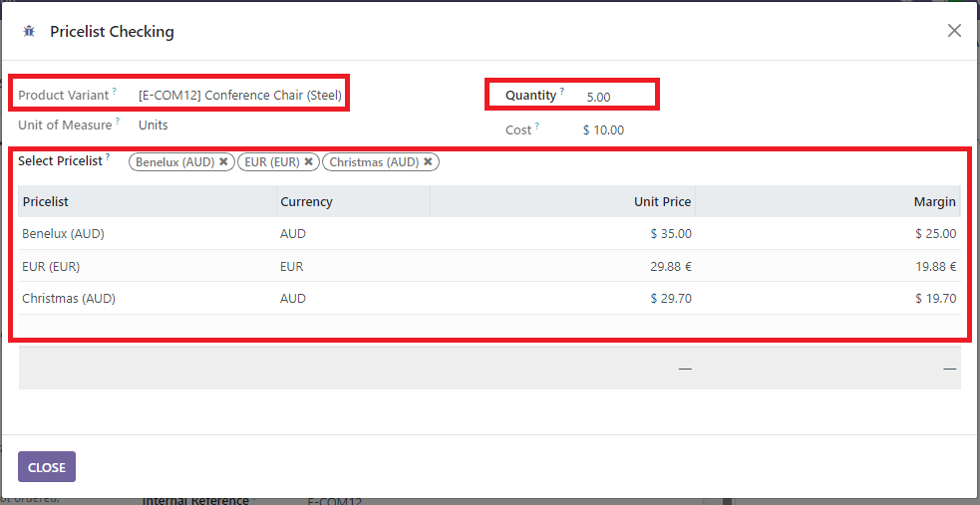Sort by the Currency column header
Screen dimensions: 980x505
tap(306, 201)
